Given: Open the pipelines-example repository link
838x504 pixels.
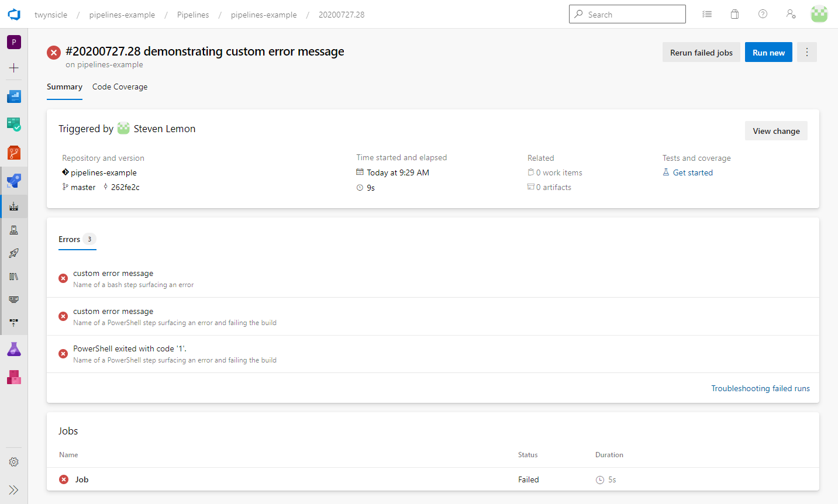Looking at the screenshot, I should 104,172.
